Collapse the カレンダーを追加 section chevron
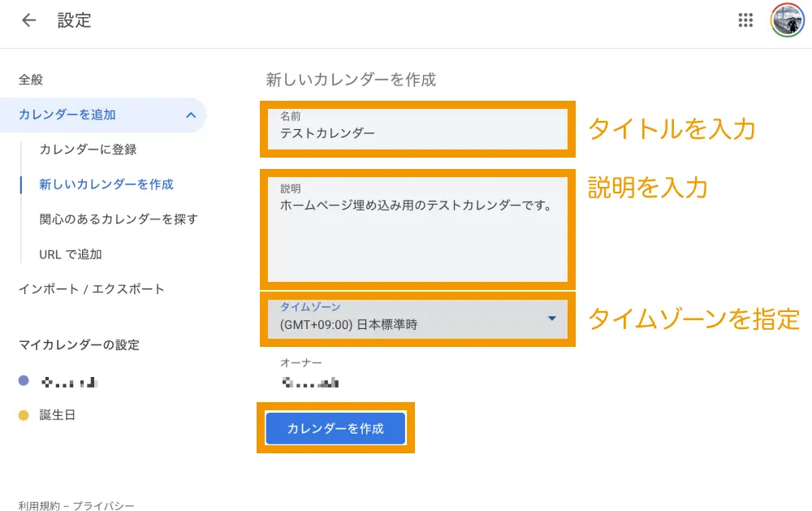Viewport: 812px width, 511px height. 191,115
